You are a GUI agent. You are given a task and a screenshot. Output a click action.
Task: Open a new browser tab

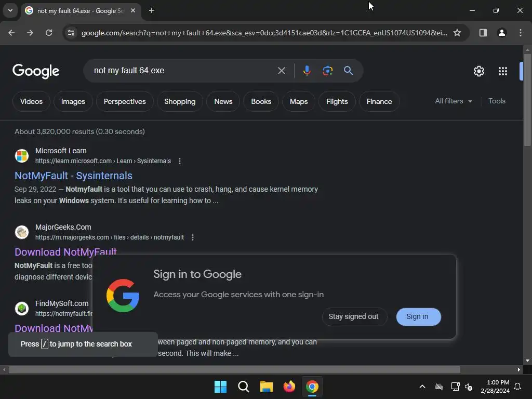coord(152,10)
